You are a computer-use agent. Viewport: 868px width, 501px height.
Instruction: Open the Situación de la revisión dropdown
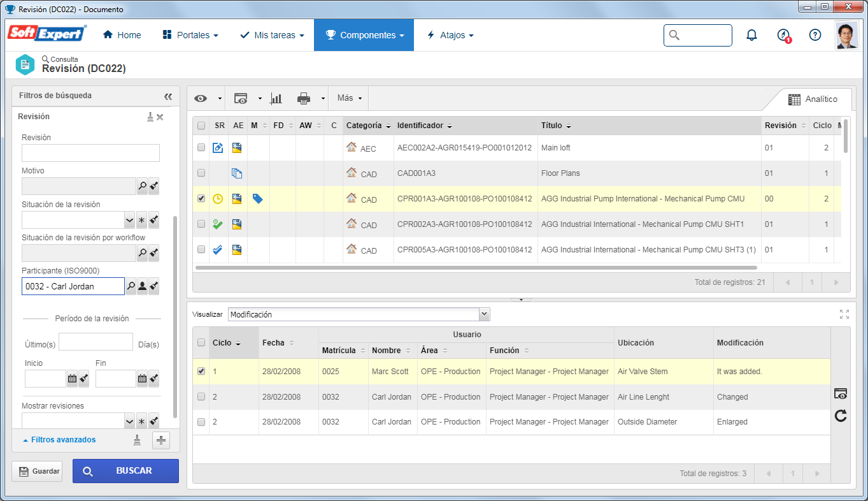pos(130,221)
